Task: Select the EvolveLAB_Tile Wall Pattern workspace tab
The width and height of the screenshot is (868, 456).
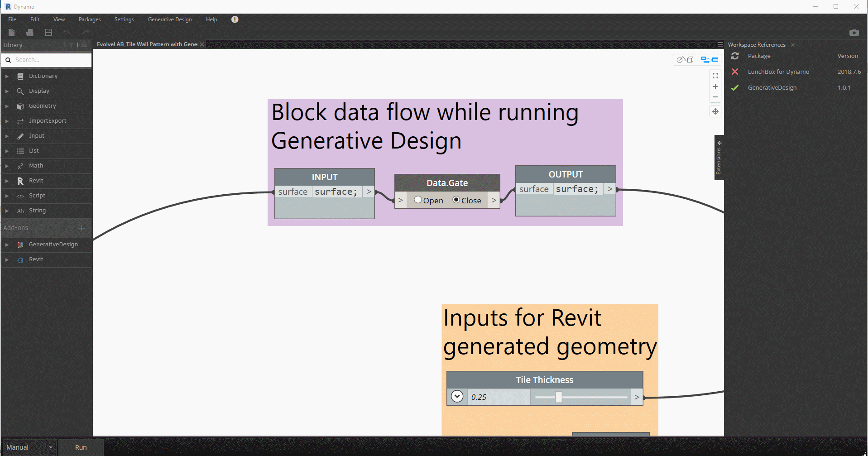Action: [148, 44]
